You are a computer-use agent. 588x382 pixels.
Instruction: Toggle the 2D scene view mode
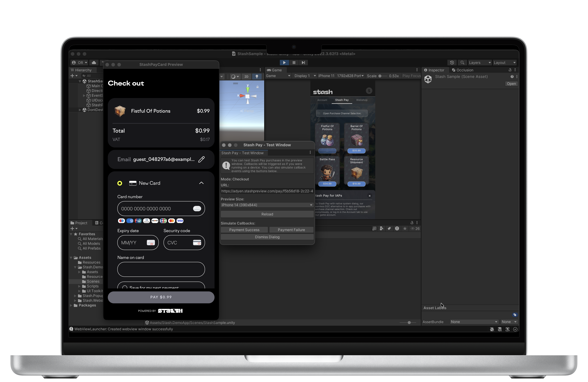tap(246, 77)
